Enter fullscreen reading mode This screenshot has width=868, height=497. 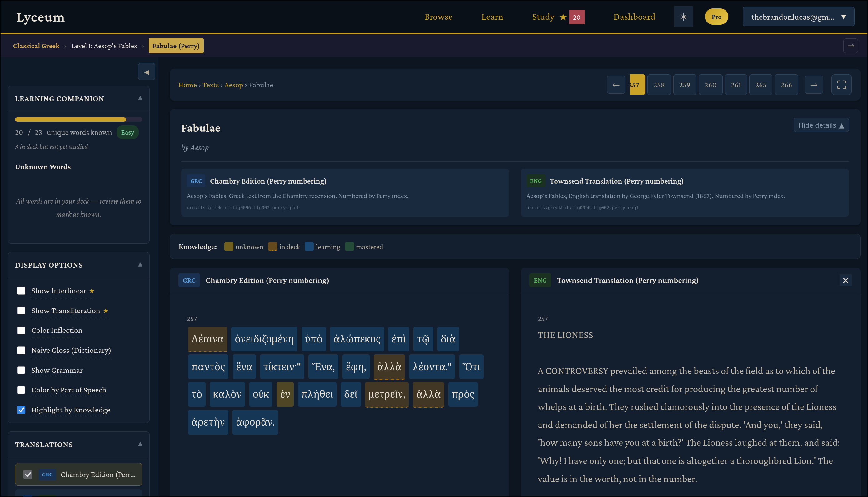pos(841,85)
